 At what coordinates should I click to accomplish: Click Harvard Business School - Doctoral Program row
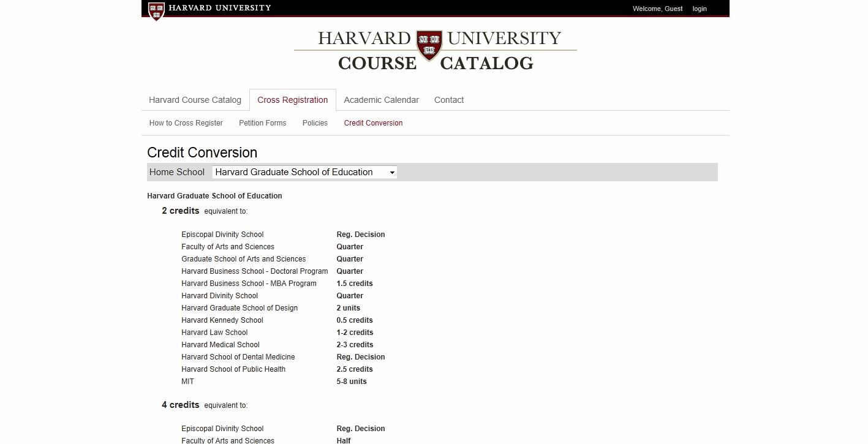[254, 271]
